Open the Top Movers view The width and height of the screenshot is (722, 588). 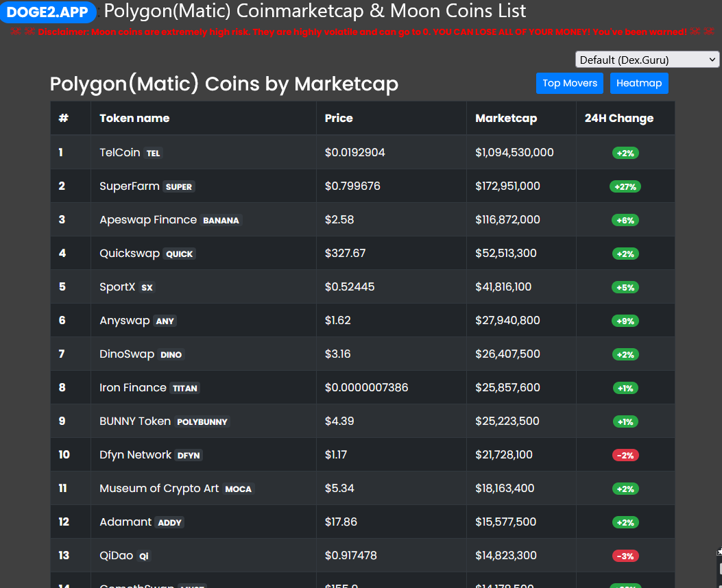coord(569,83)
